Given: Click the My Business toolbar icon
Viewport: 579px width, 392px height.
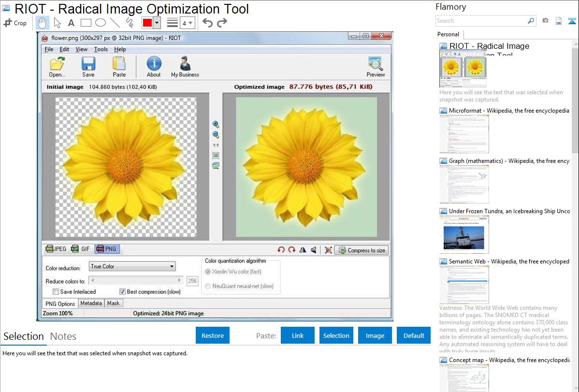Looking at the screenshot, I should point(185,67).
